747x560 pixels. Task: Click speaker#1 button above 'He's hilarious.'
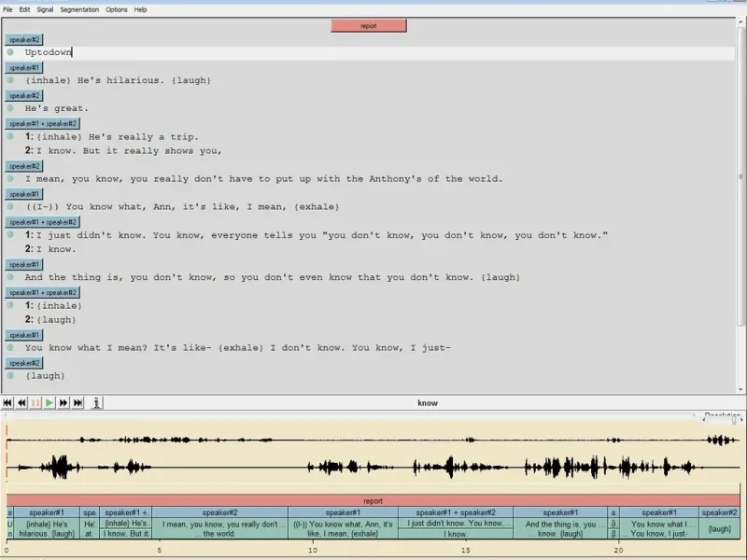[24, 67]
